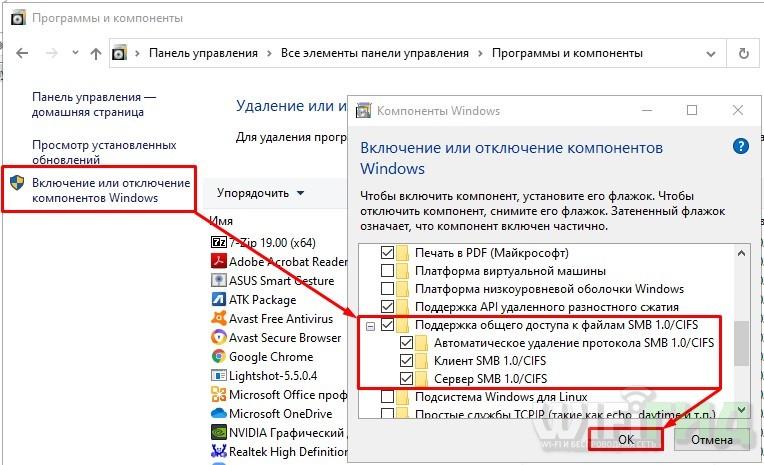764x465 pixels.
Task: Click the Microsoft Office icon
Action: coord(219,394)
